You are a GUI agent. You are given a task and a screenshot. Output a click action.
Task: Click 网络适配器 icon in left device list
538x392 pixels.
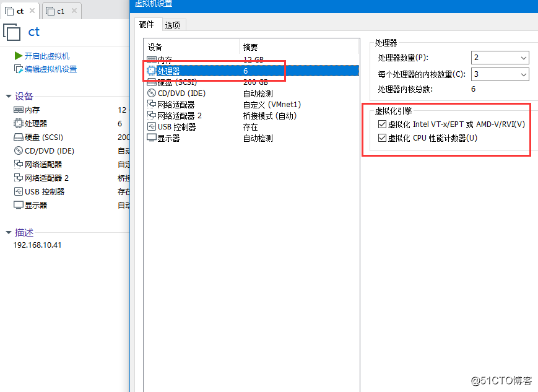click(x=19, y=164)
